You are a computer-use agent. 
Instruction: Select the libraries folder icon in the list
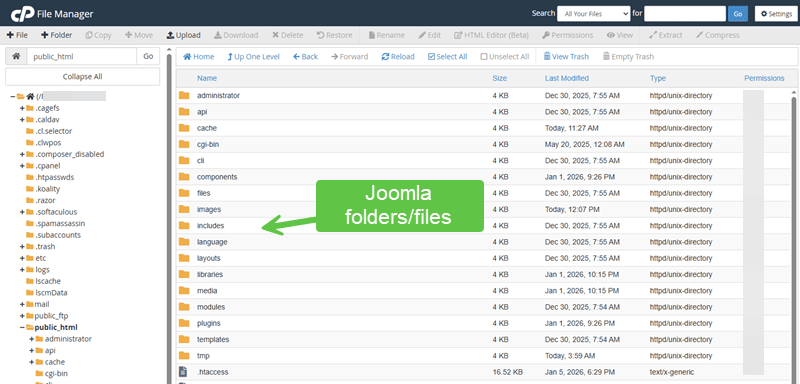click(184, 274)
